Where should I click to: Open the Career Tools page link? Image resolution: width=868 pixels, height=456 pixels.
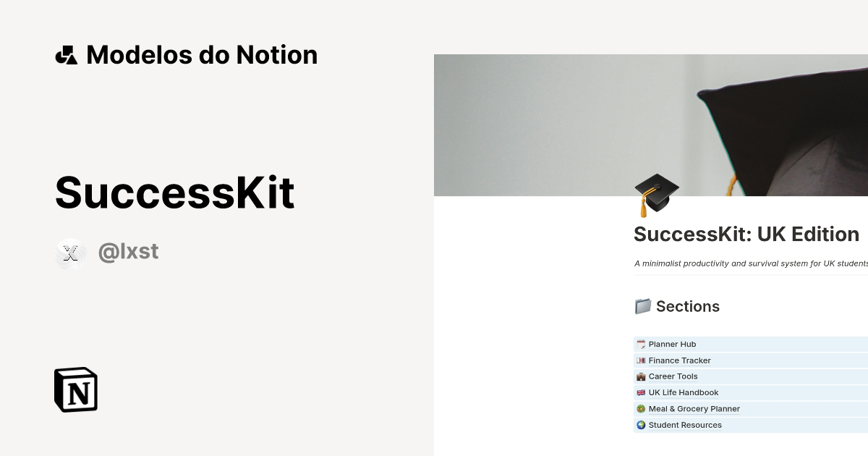[673, 376]
